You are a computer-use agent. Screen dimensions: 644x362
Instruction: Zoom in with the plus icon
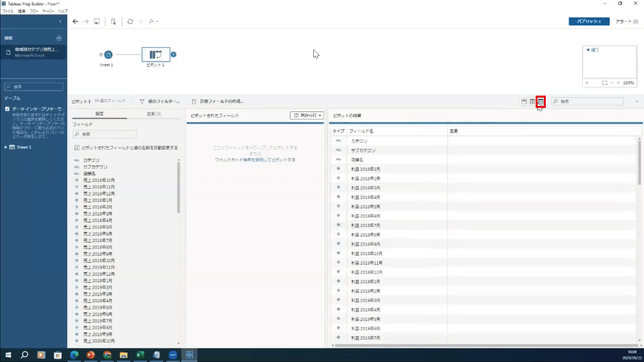tap(618, 83)
